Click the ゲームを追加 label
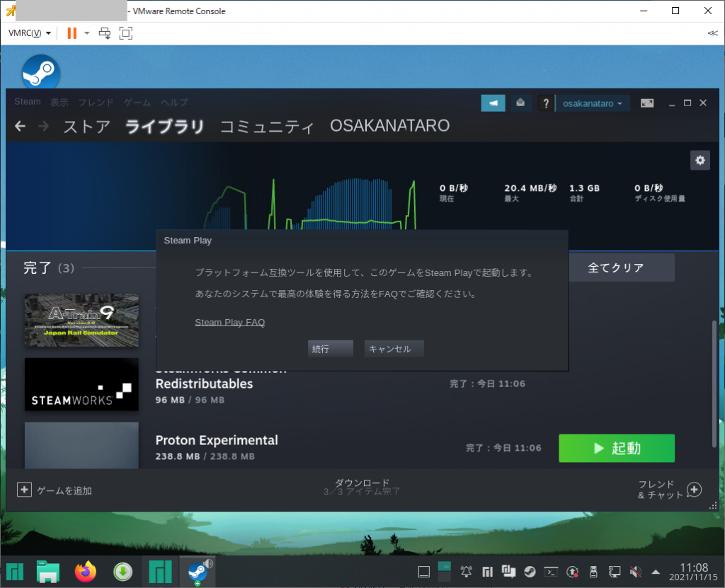Image resolution: width=725 pixels, height=588 pixels. [64, 490]
